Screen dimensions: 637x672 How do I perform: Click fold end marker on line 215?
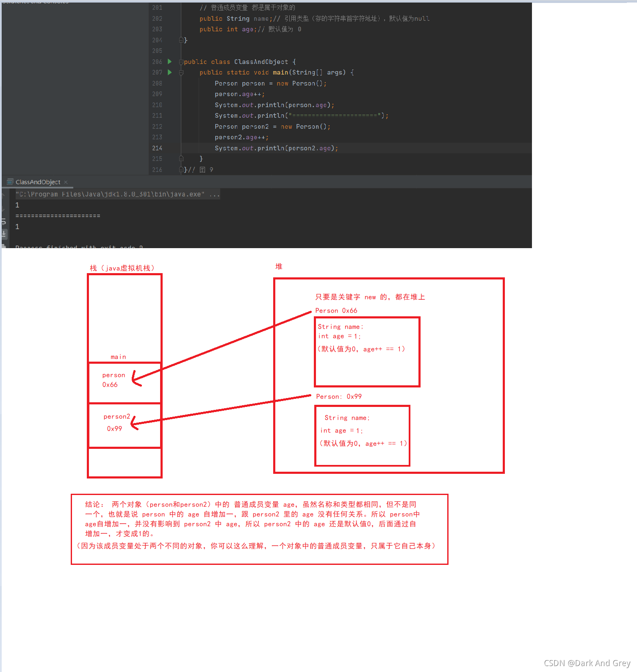coord(181,159)
